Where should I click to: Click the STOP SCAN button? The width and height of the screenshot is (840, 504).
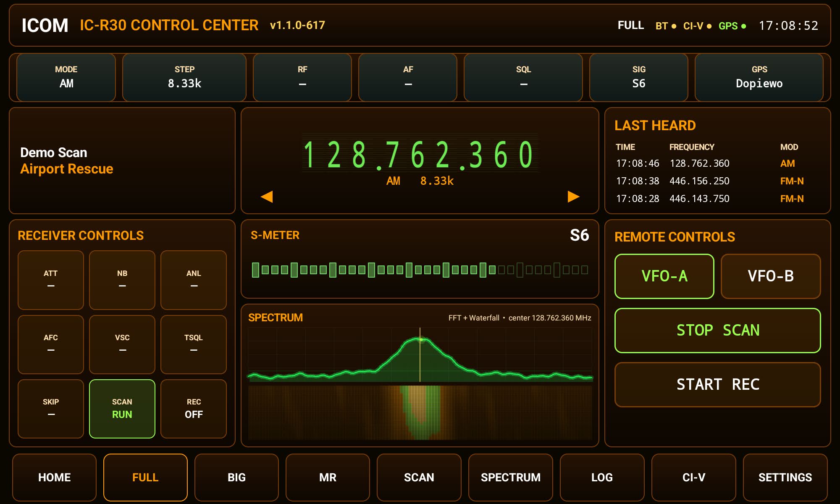pos(718,331)
